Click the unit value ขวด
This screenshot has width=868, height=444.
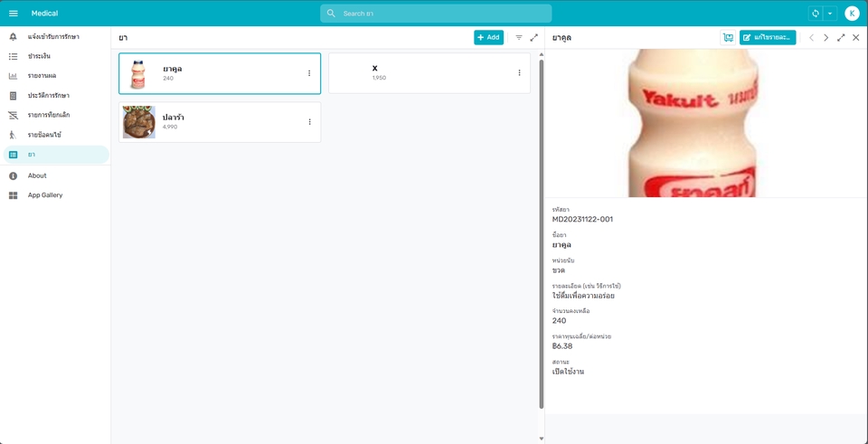[559, 270]
